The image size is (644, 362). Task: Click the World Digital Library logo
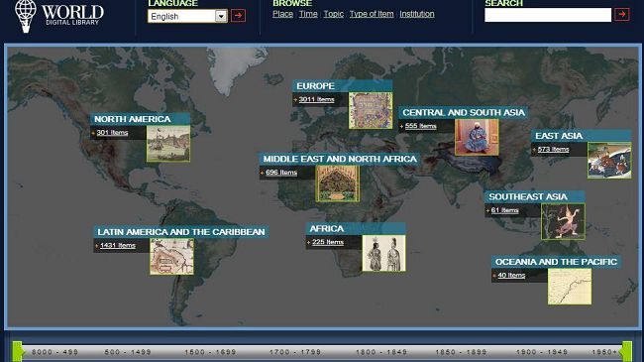tap(59, 16)
